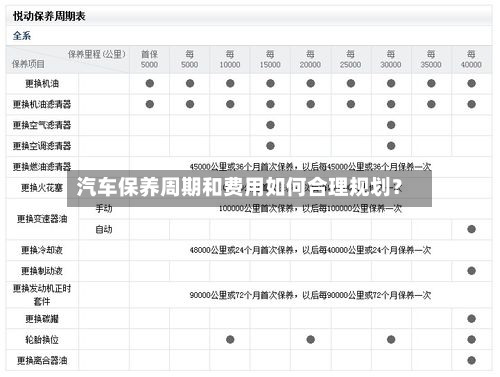
Task: Click the 更换机油 dot under 每 40000
Action: (471, 83)
